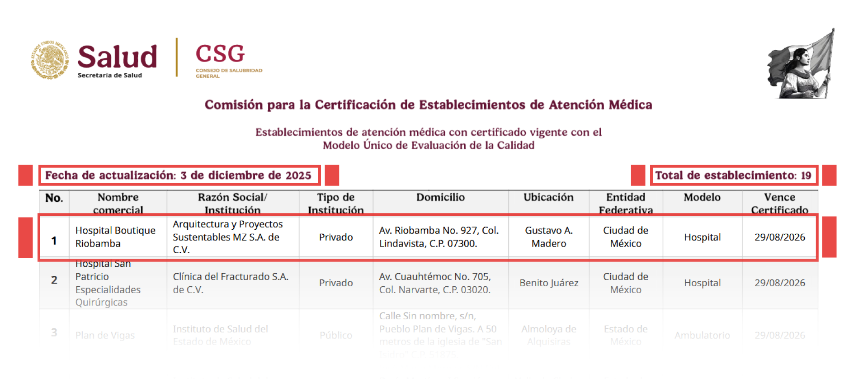Click 'Privado' in the Hospital Boutique Riobamba row
Viewport: 868px width, 379px height.
[x=336, y=237]
